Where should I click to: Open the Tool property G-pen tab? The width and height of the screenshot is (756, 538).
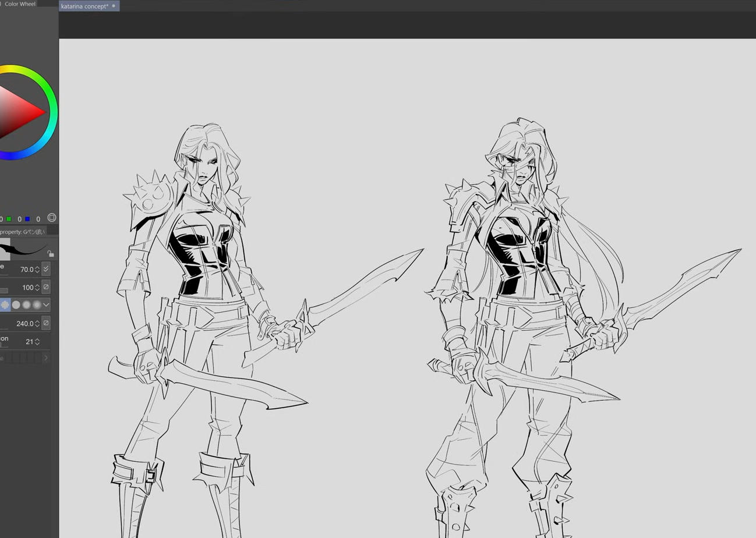click(24, 232)
